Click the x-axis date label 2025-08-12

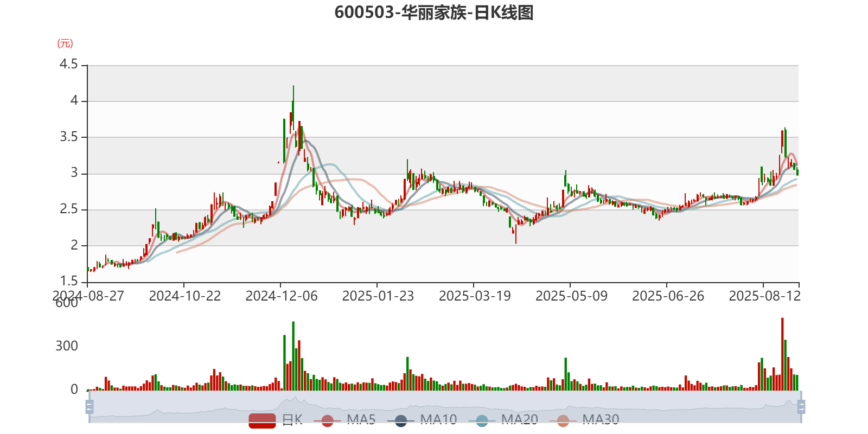pos(764,296)
